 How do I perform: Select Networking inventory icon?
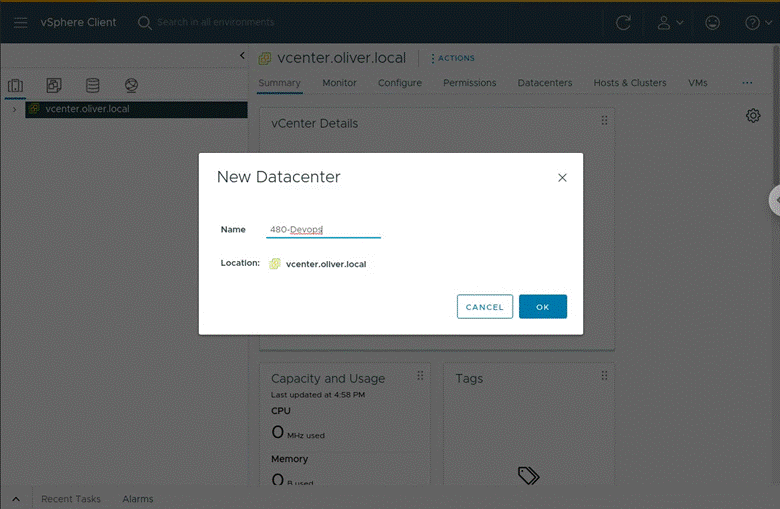pos(131,85)
